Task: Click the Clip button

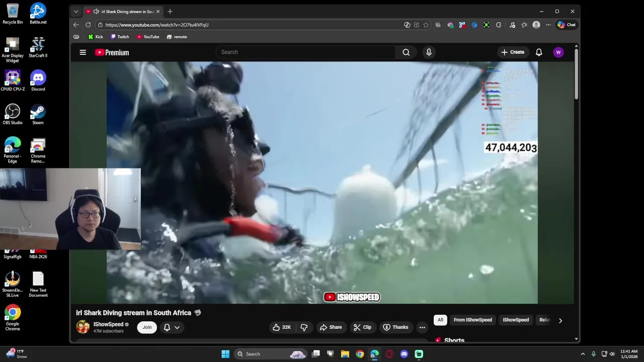Action: click(362, 327)
